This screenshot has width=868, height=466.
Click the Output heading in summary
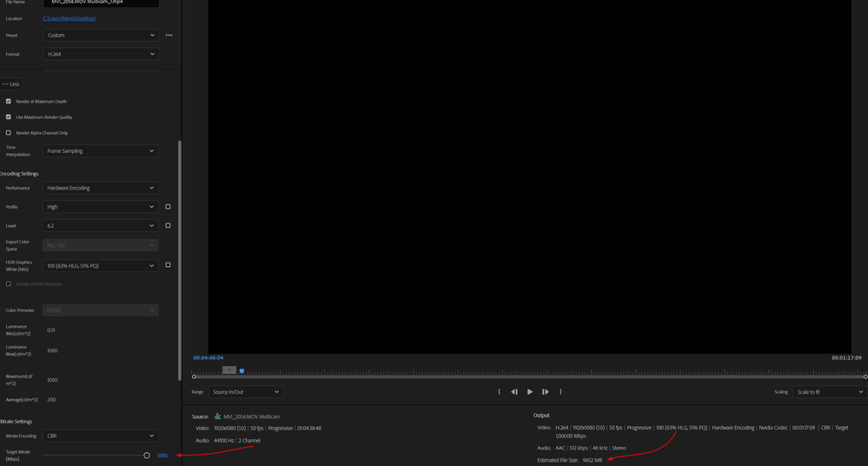tap(541, 415)
